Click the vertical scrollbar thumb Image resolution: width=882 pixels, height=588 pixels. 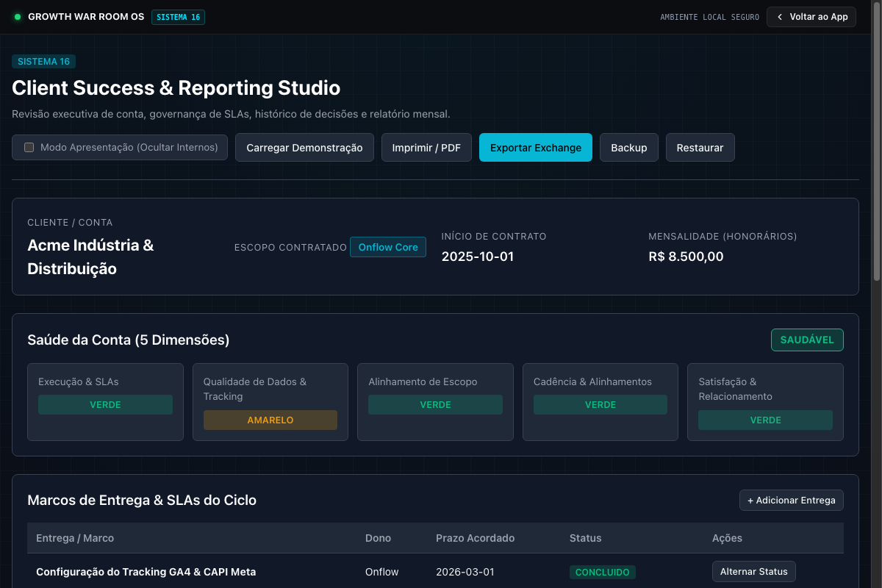pos(876,141)
